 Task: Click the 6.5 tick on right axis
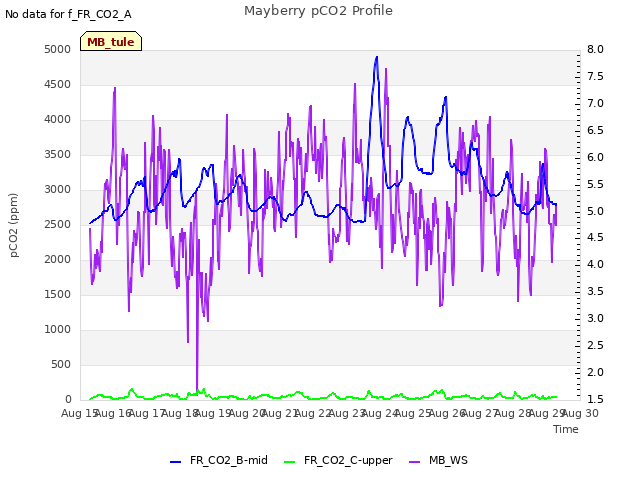coord(595,130)
